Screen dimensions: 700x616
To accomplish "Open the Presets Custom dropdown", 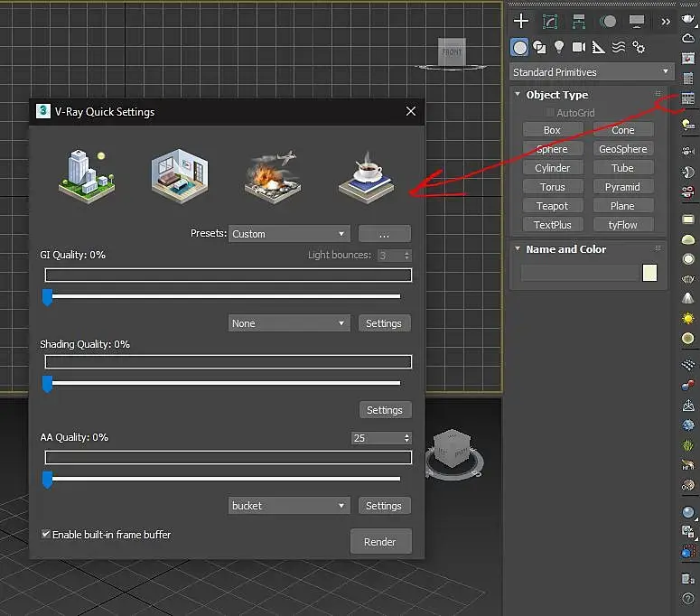I will point(289,234).
